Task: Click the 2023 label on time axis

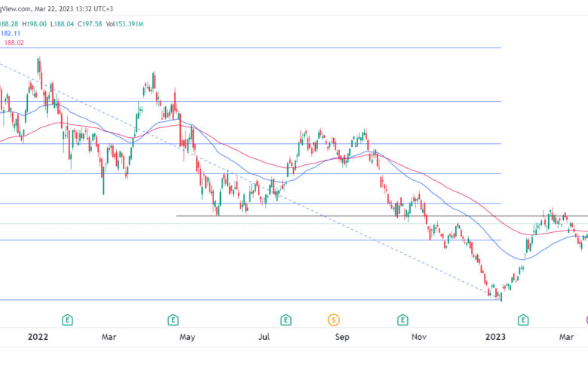Action: (495, 337)
